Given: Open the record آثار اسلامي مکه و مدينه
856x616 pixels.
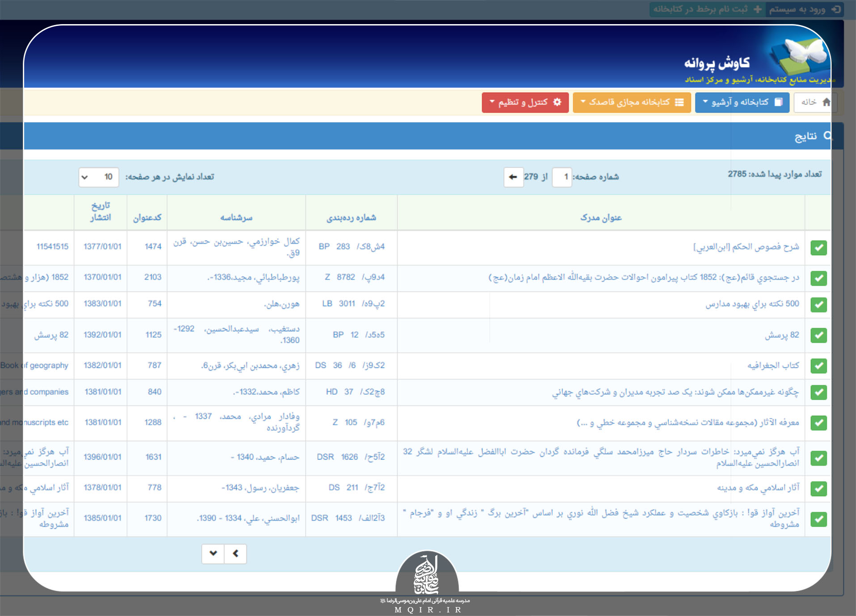Looking at the screenshot, I should pyautogui.click(x=758, y=488).
